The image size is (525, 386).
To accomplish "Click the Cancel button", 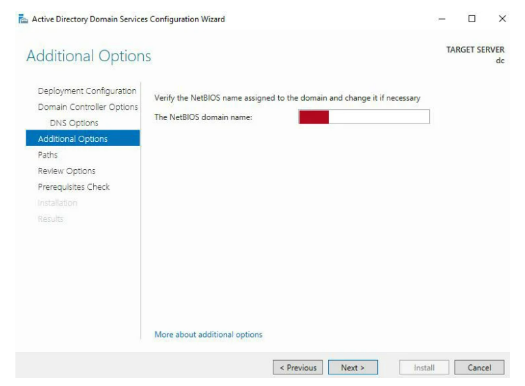I will (479, 368).
